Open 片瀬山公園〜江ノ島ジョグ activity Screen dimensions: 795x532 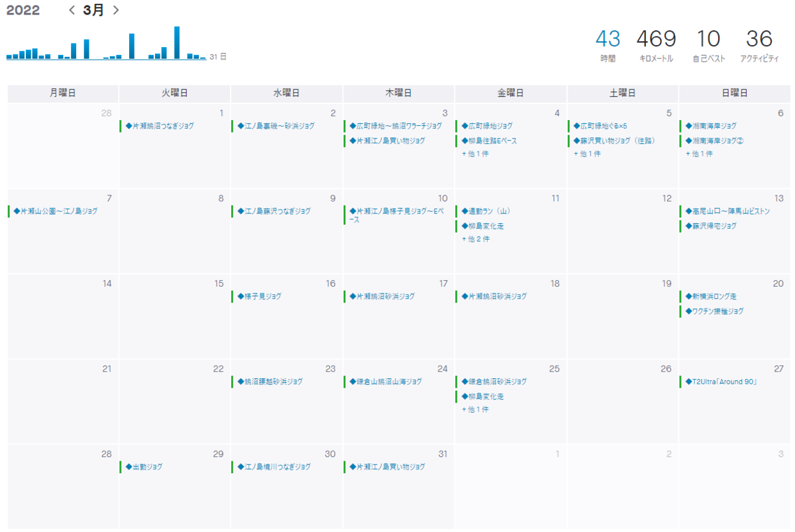click(x=55, y=211)
